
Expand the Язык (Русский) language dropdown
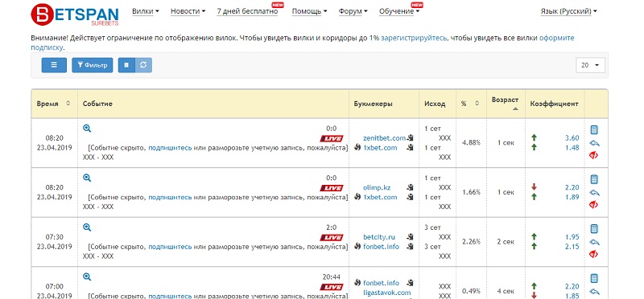569,11
